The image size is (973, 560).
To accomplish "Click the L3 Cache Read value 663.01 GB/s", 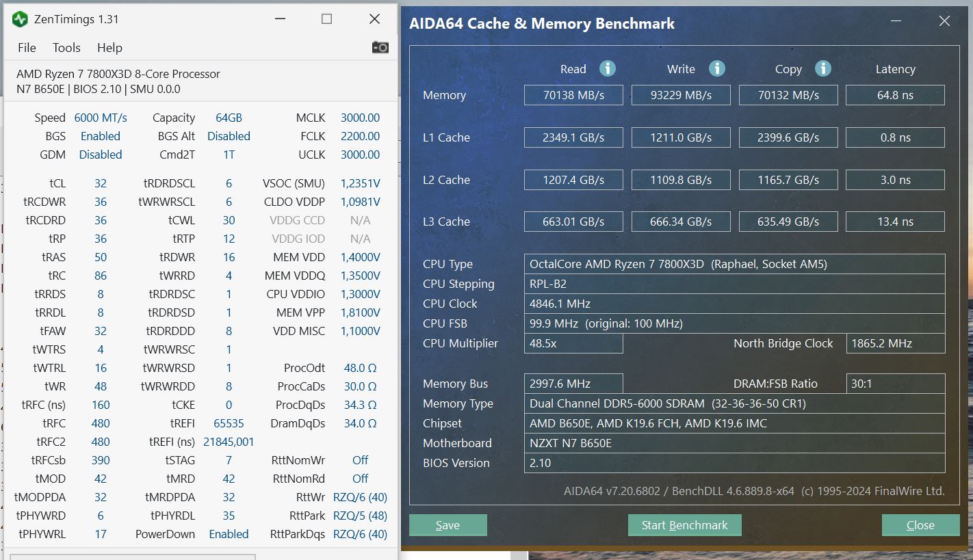I will (573, 222).
